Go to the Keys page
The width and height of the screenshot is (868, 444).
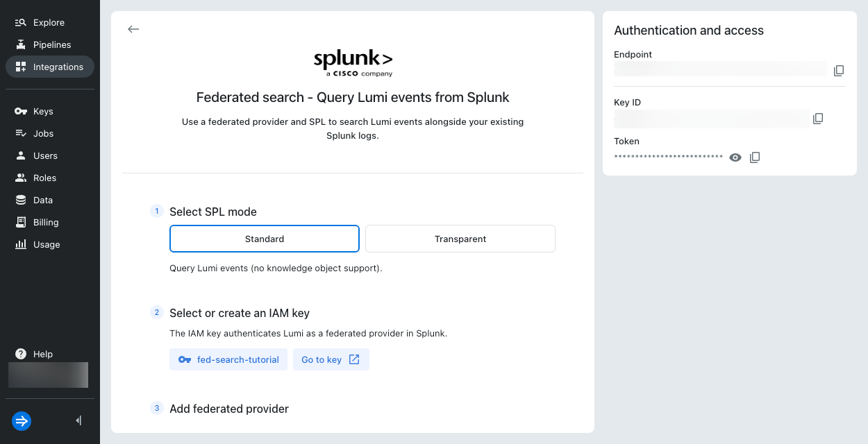click(49, 111)
